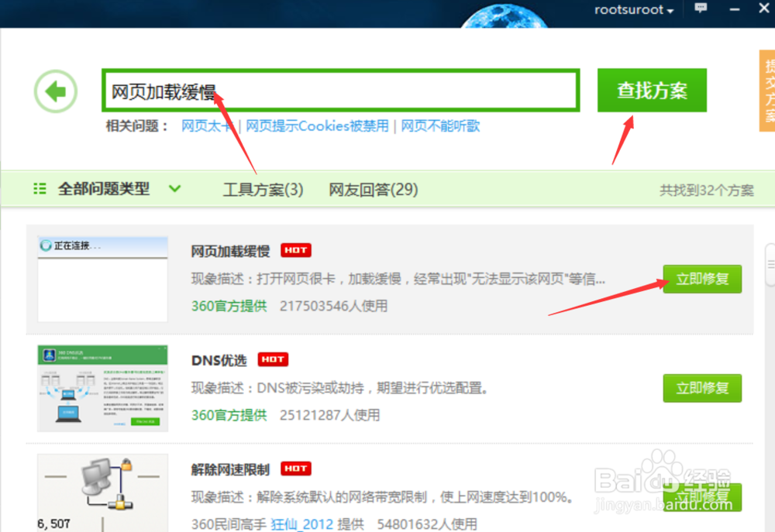Open the rootsuroot account dropdown
This screenshot has height=532, width=775.
pyautogui.click(x=634, y=10)
